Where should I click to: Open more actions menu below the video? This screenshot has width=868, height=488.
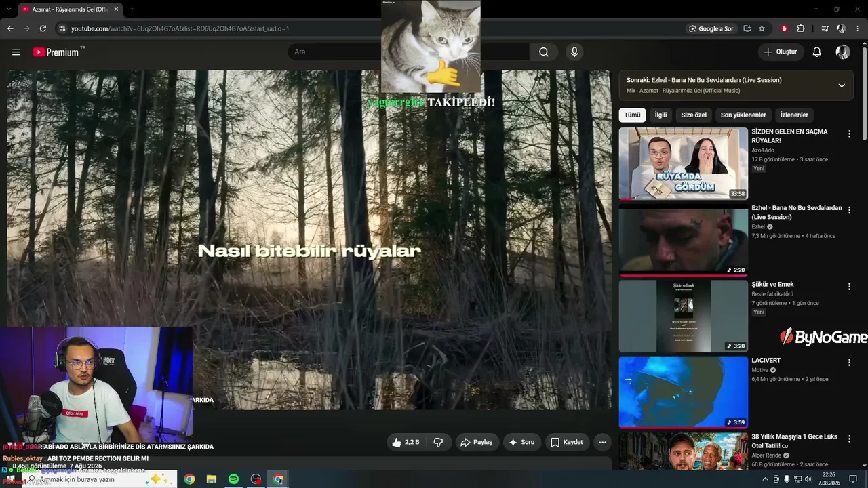(602, 442)
